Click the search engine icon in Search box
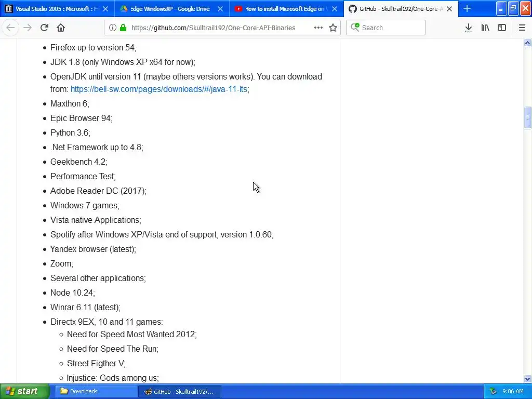Screen dimensions: 532x399 pyautogui.click(x=355, y=27)
